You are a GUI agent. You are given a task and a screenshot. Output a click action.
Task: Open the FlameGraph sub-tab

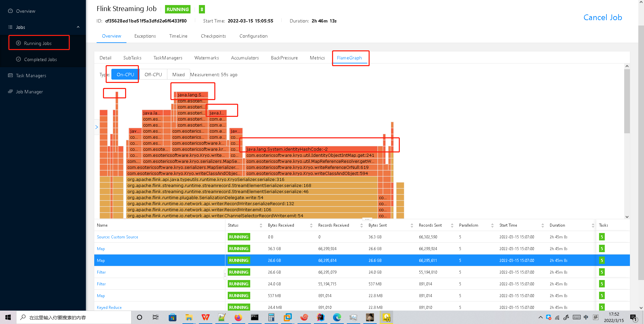[x=349, y=58]
